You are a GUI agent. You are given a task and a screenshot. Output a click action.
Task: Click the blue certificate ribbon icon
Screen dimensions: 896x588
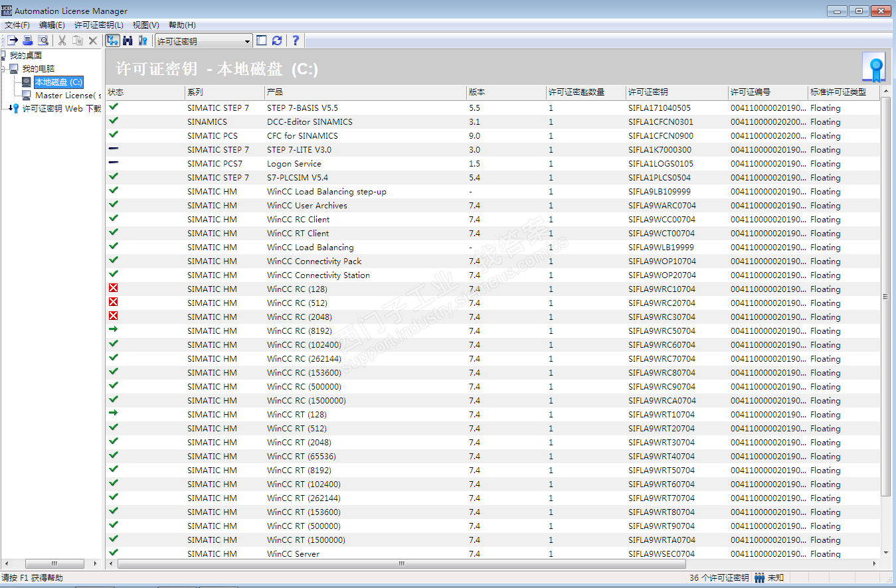coord(873,67)
